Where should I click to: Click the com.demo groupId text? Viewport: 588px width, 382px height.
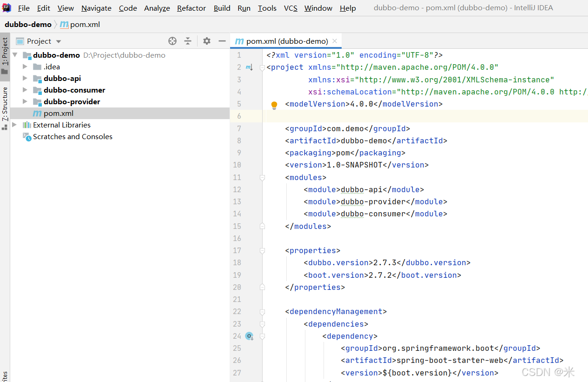click(345, 128)
